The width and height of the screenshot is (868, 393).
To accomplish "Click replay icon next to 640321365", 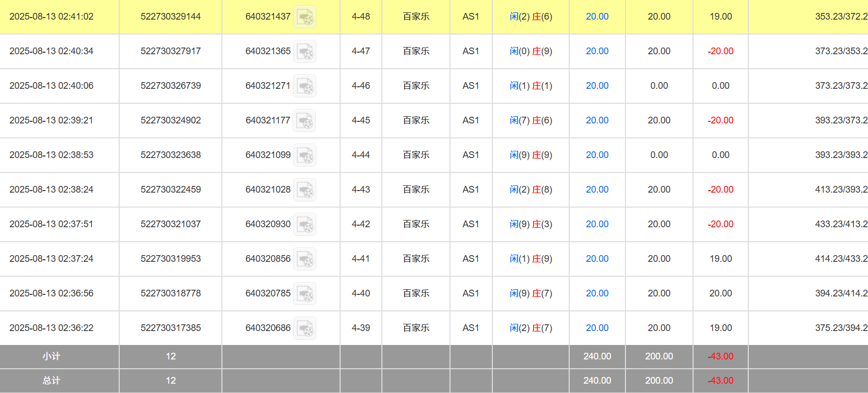I will (304, 52).
